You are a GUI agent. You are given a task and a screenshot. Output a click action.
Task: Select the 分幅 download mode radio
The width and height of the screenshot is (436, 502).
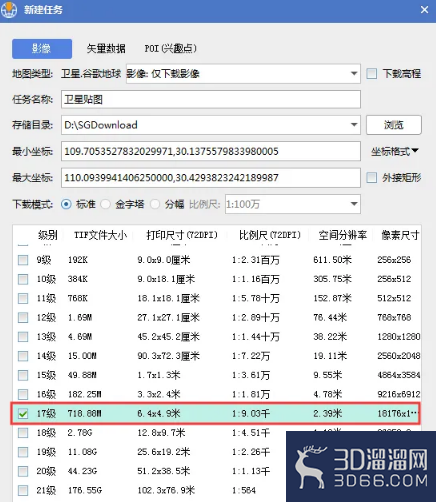(155, 204)
